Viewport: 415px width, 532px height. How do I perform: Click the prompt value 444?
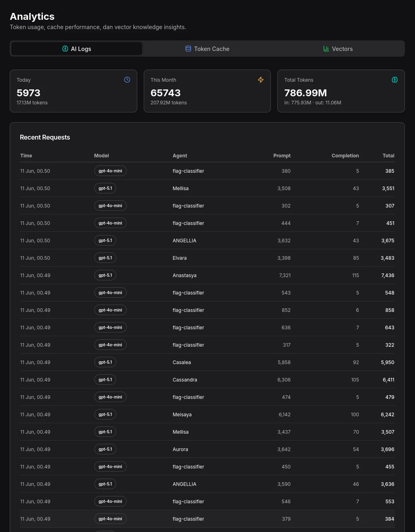coord(286,223)
